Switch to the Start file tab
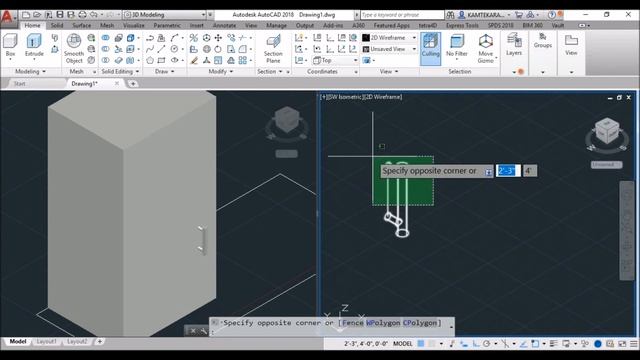 pyautogui.click(x=20, y=84)
